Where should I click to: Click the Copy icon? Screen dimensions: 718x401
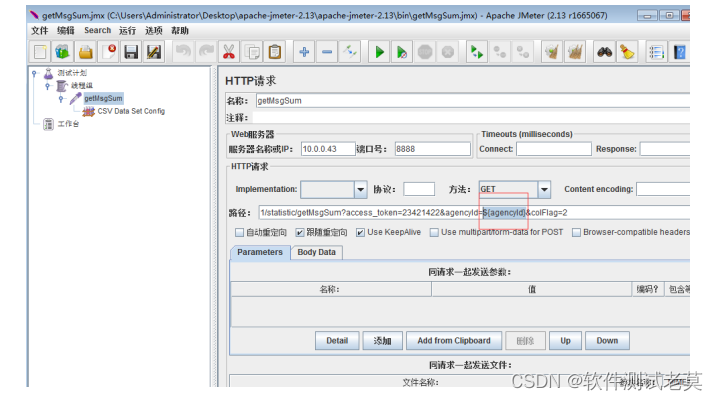pos(252,52)
